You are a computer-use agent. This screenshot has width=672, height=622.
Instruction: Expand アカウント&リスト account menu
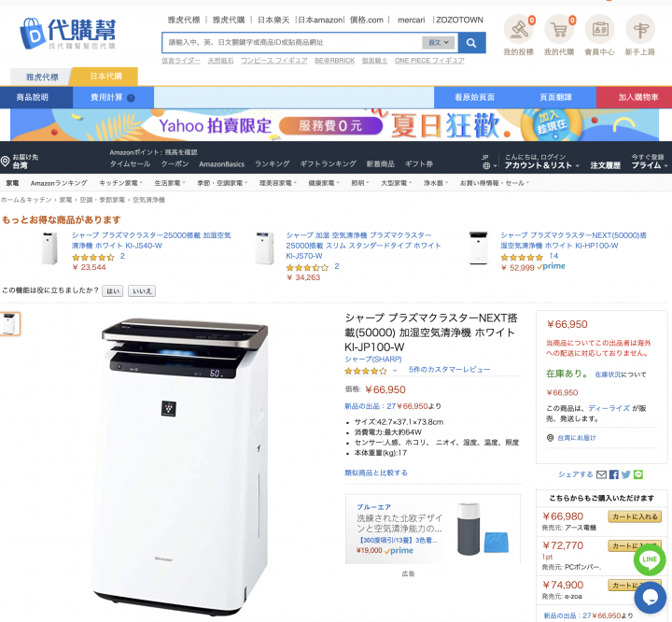541,165
